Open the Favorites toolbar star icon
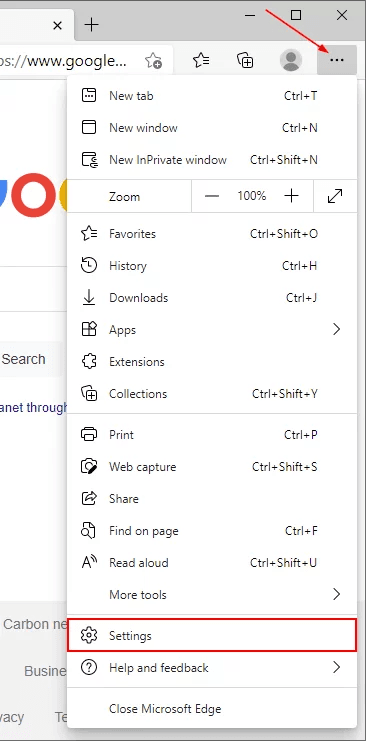 pos(201,60)
